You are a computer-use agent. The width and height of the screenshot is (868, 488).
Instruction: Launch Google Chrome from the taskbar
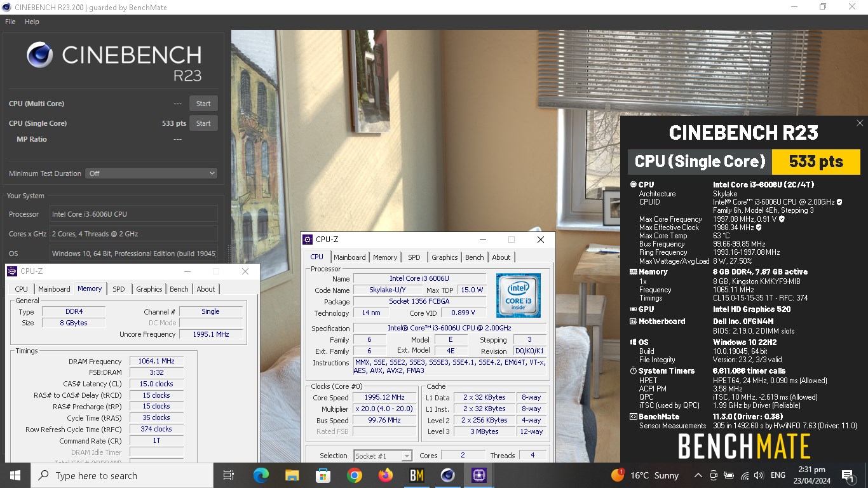pos(355,475)
